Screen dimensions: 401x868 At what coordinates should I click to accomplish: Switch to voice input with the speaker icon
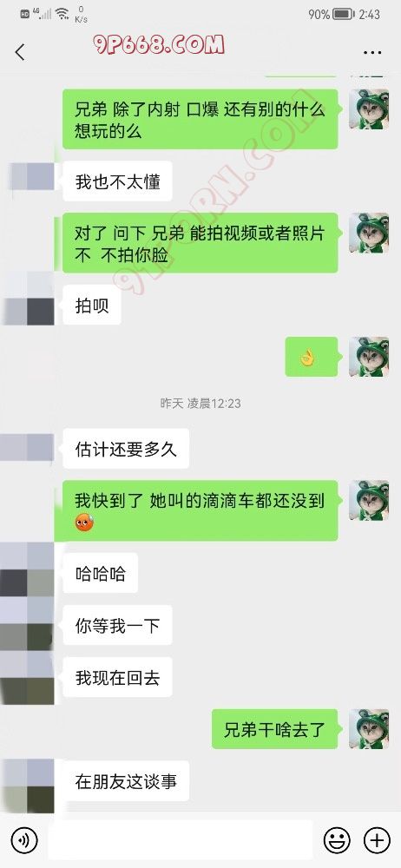tap(24, 841)
